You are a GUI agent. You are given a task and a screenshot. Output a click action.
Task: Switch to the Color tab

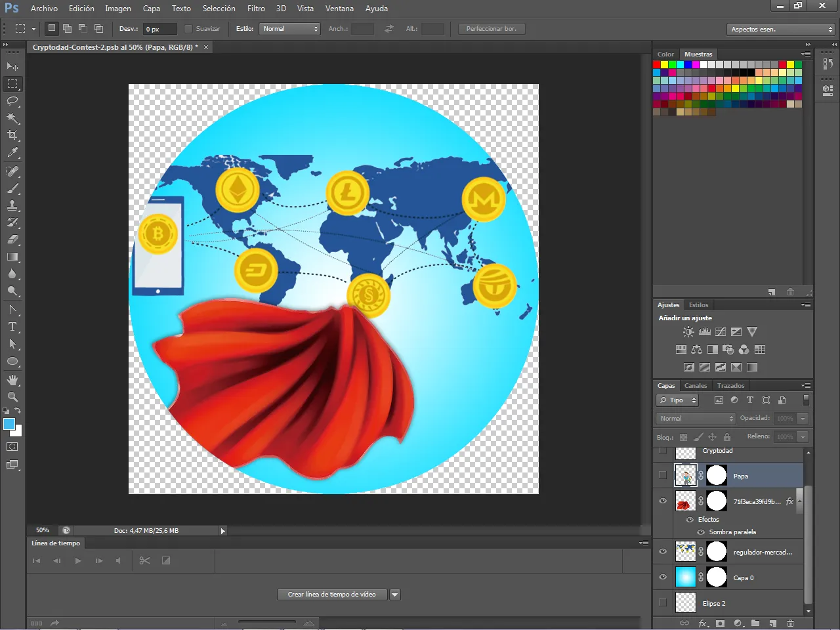click(x=665, y=54)
